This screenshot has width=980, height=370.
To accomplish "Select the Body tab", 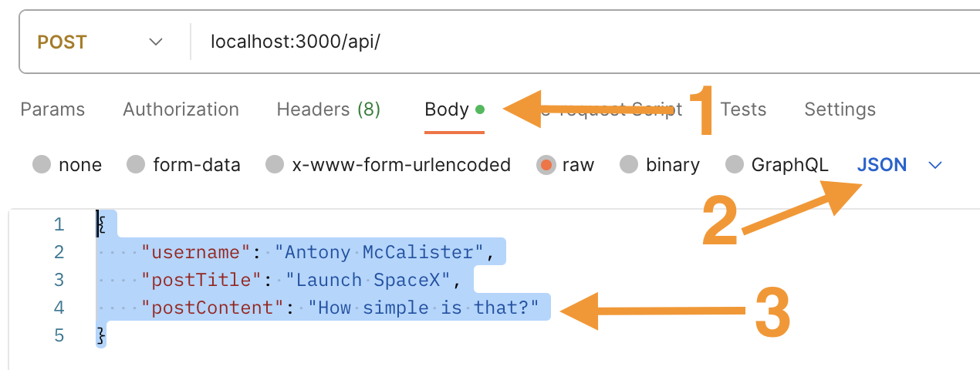I will coord(447,109).
